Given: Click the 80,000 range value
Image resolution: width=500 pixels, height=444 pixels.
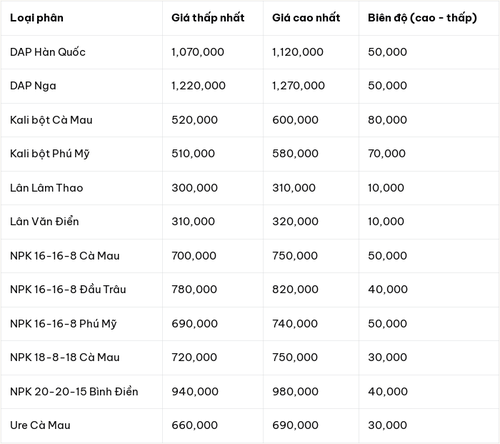Looking at the screenshot, I should pyautogui.click(x=387, y=120).
